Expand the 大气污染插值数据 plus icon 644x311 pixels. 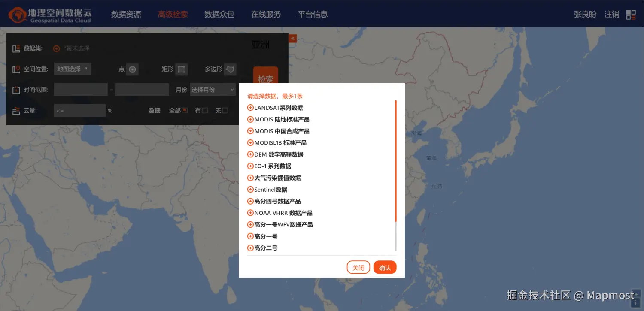(x=250, y=178)
